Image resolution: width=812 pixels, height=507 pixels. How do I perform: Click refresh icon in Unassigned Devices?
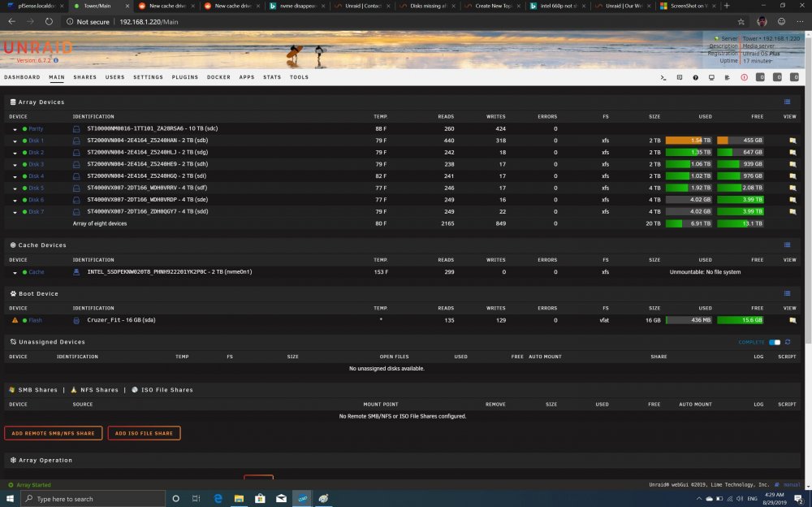click(x=788, y=342)
